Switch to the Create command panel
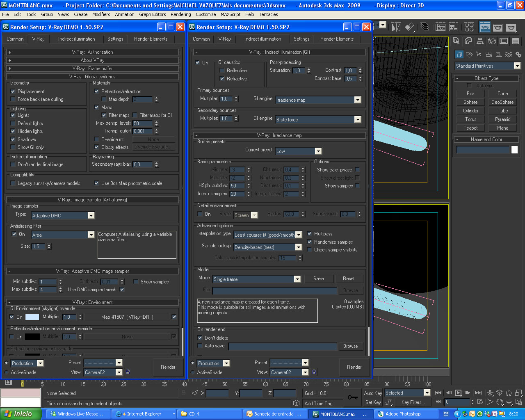The image size is (525, 420). [456, 41]
